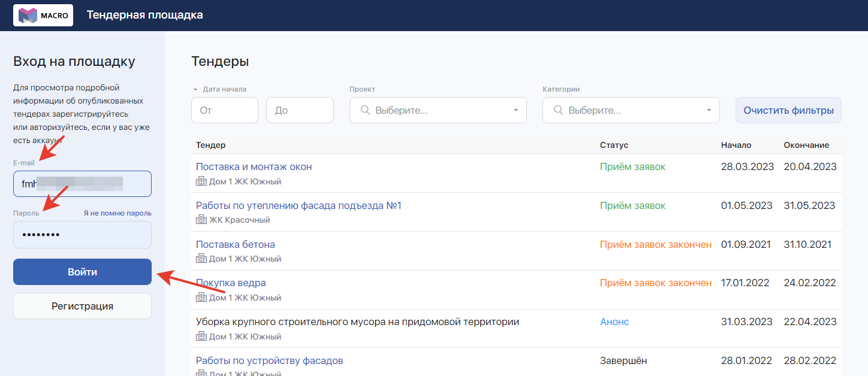Expand the Категории dropdown arrow
Viewport: 868px width, 376px height.
pyautogui.click(x=709, y=111)
